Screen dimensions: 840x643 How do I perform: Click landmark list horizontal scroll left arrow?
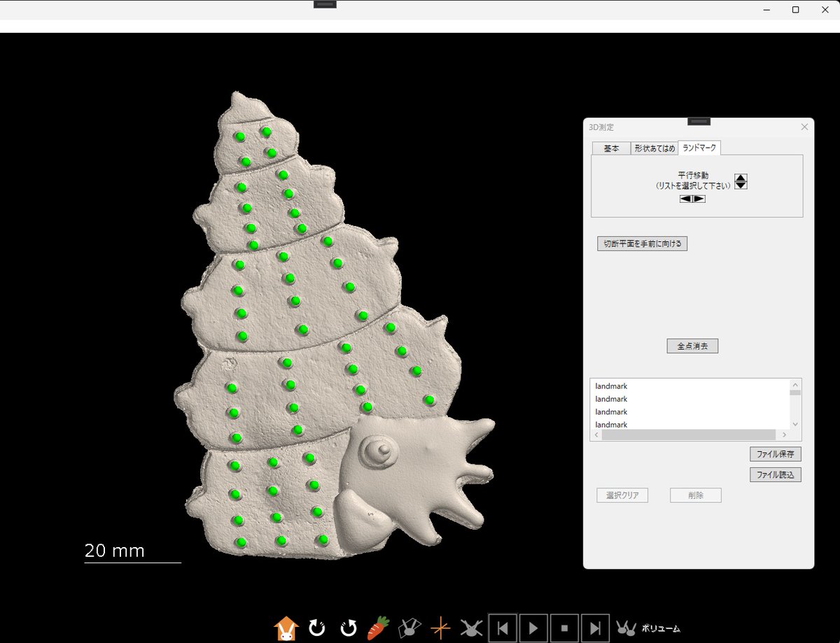point(597,434)
